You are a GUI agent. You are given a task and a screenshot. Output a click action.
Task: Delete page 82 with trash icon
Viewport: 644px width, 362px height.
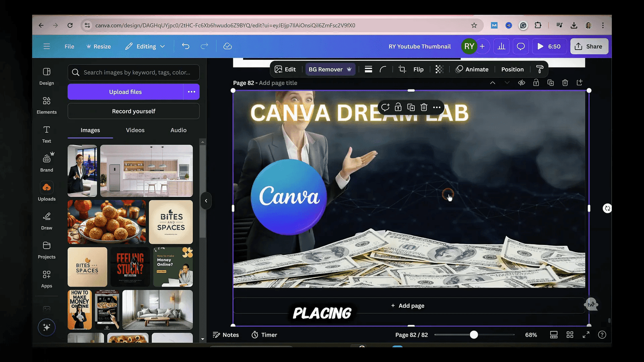coord(565,82)
